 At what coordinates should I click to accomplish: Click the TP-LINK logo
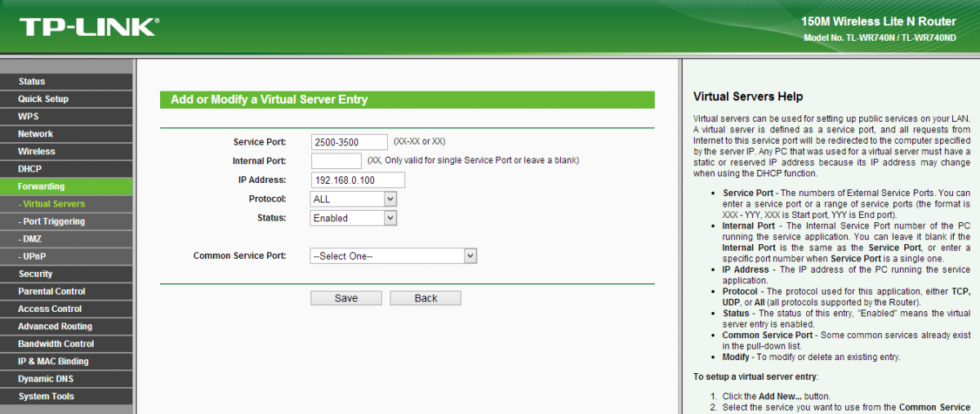click(x=87, y=27)
